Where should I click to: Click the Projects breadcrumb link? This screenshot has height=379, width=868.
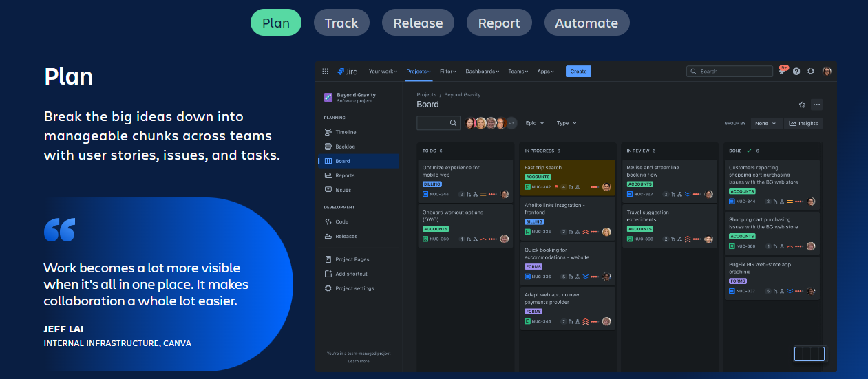426,94
